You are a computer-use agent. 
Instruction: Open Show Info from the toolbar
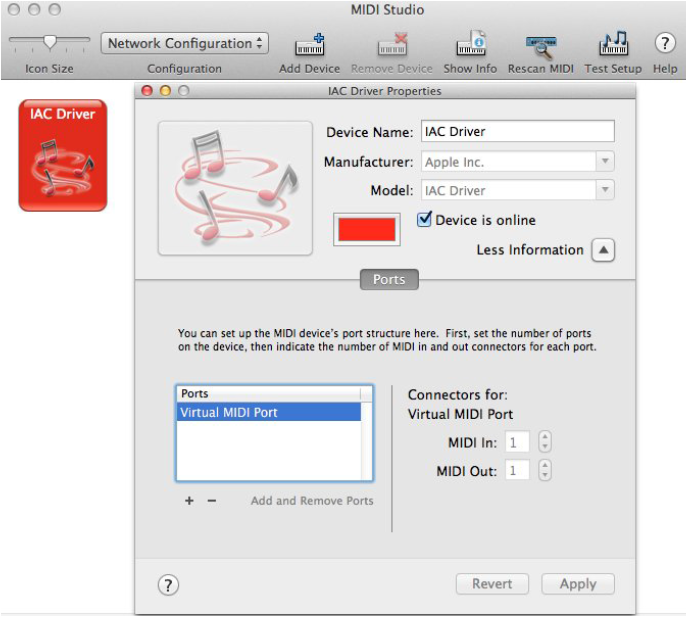(471, 43)
